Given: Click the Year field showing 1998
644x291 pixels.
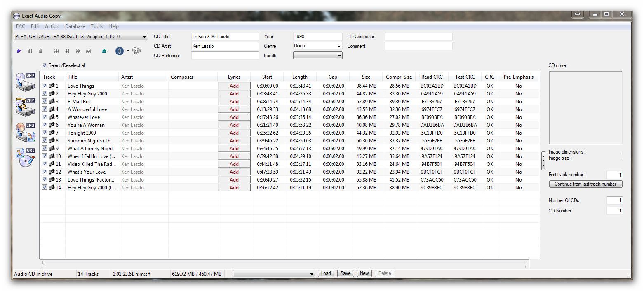Looking at the screenshot, I should pyautogui.click(x=318, y=37).
